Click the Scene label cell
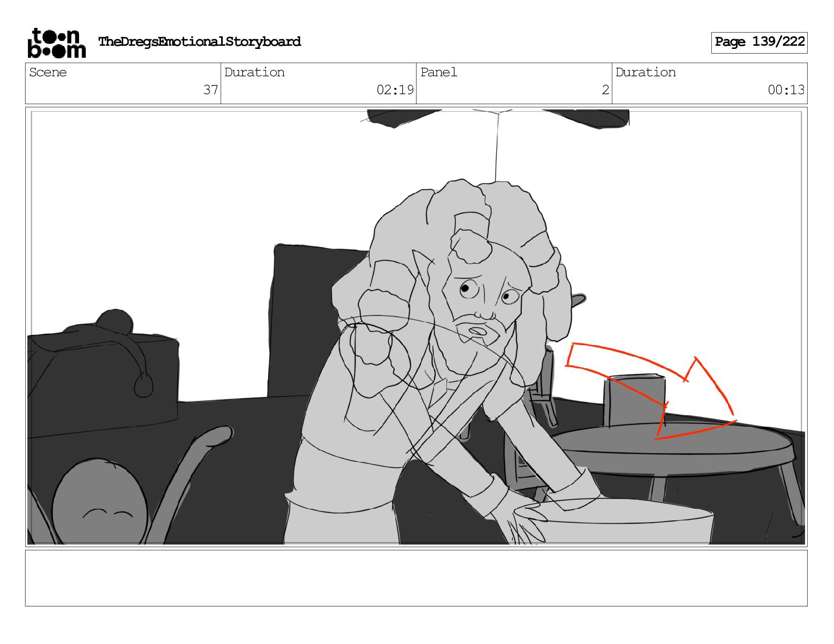The width and height of the screenshot is (834, 644). [123, 83]
